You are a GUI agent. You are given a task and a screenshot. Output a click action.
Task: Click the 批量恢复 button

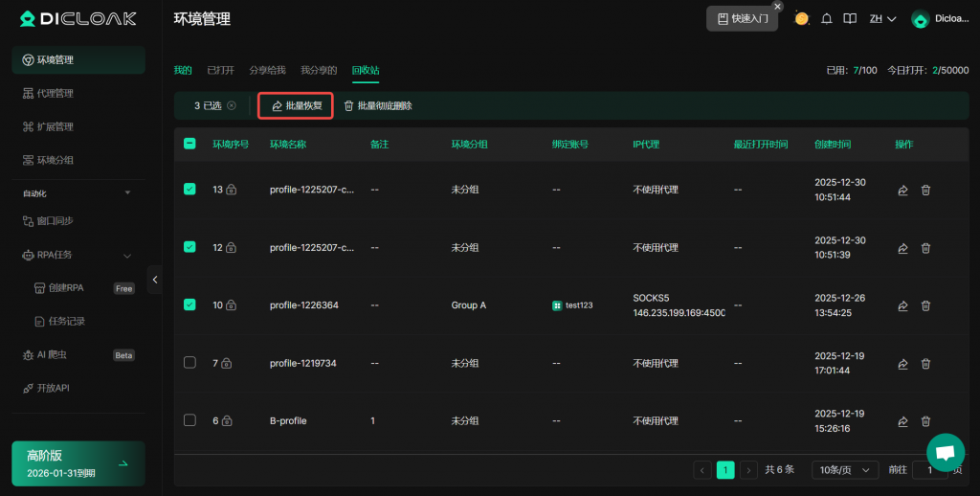click(296, 105)
